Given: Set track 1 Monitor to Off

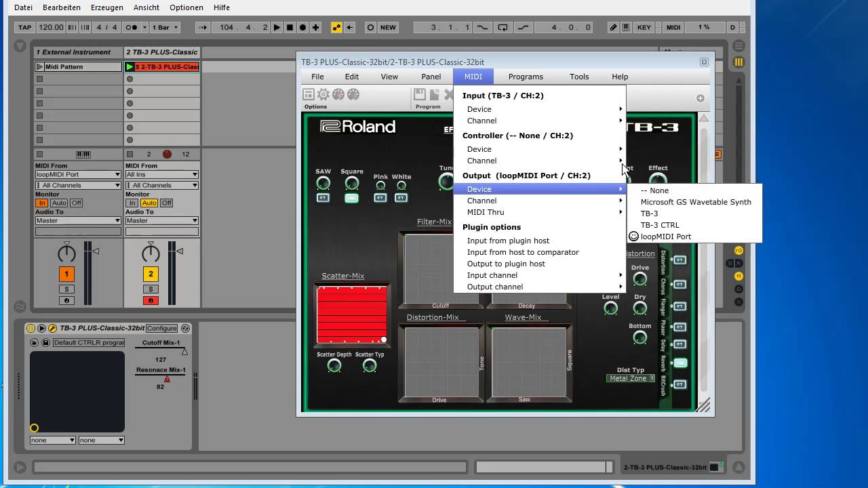Looking at the screenshot, I should click(x=76, y=203).
